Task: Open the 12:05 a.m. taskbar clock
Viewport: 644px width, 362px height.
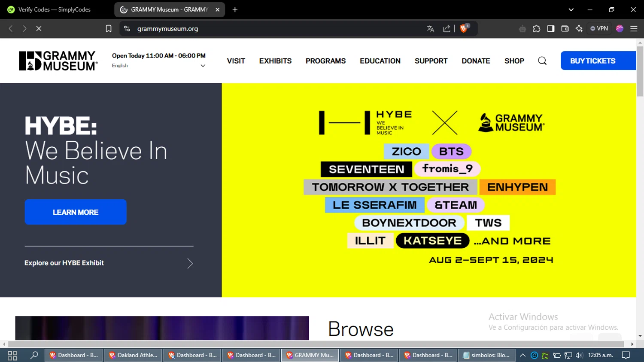Action: [x=600, y=355]
